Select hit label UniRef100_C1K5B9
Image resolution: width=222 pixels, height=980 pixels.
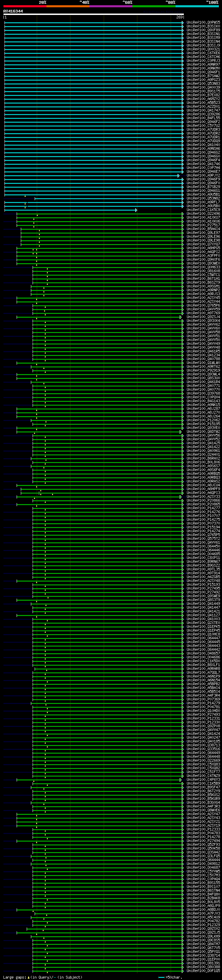coord(203,783)
